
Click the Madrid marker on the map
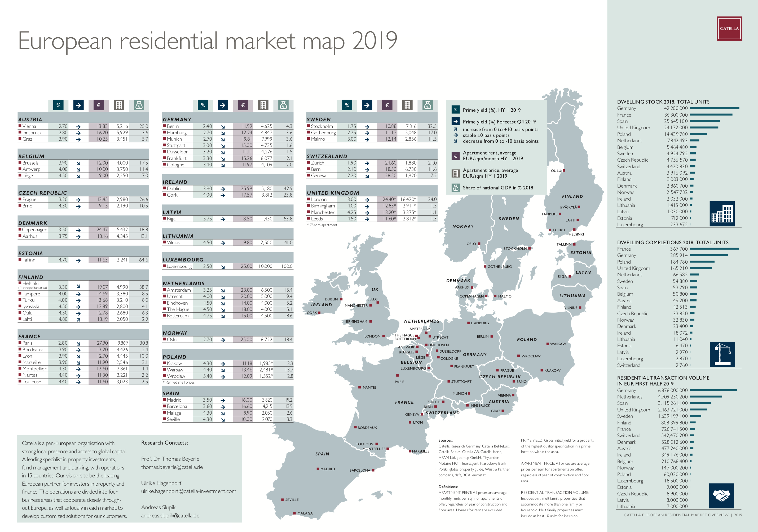[x=318, y=469]
